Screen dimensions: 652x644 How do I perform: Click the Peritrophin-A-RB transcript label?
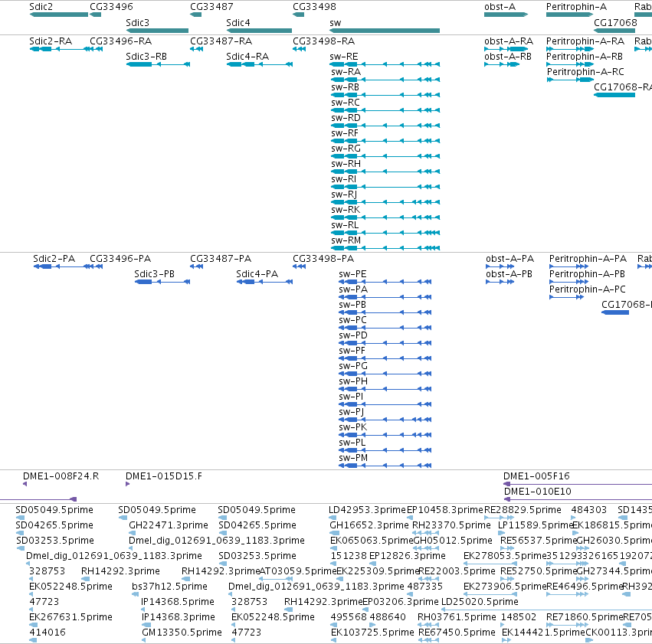click(585, 57)
